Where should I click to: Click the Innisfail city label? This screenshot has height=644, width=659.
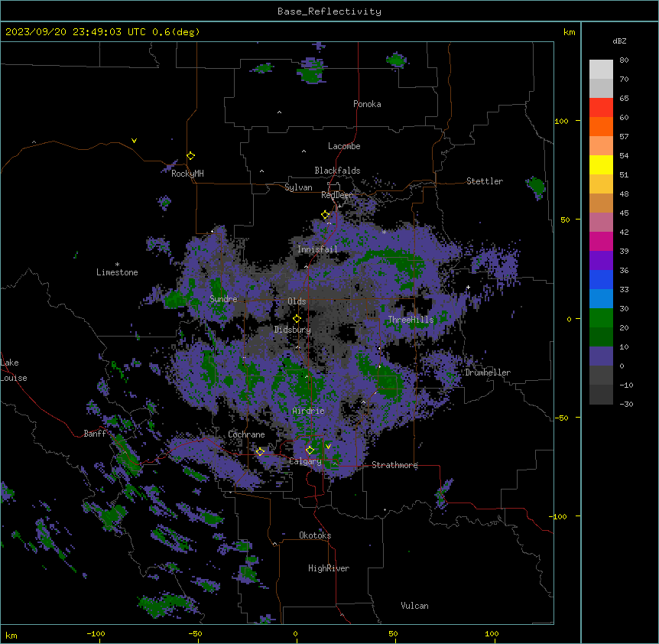[x=317, y=249]
